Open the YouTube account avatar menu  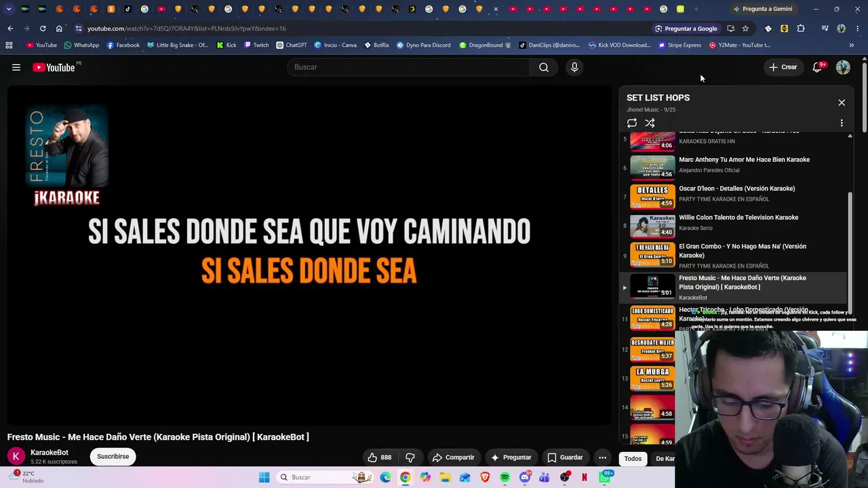(x=843, y=67)
